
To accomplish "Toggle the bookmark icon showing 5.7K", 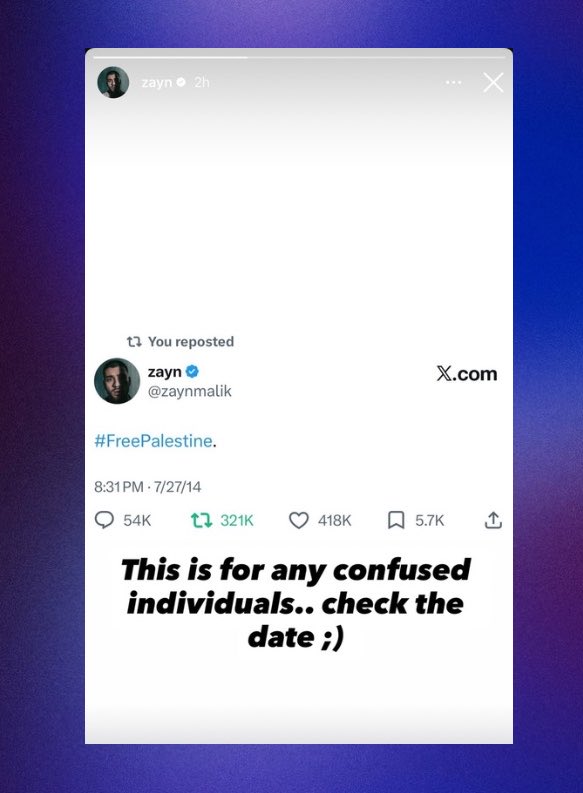I will click(396, 520).
